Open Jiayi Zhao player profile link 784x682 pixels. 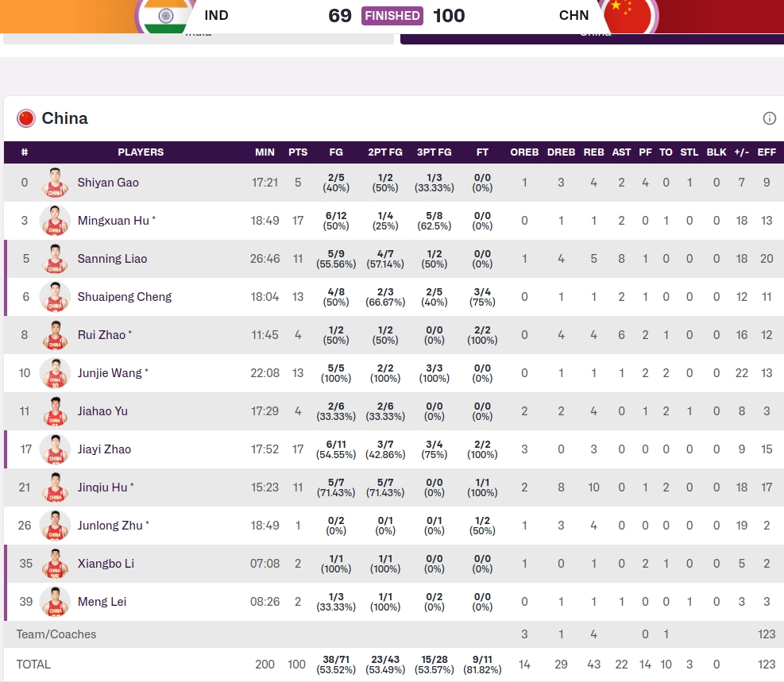coord(104,449)
